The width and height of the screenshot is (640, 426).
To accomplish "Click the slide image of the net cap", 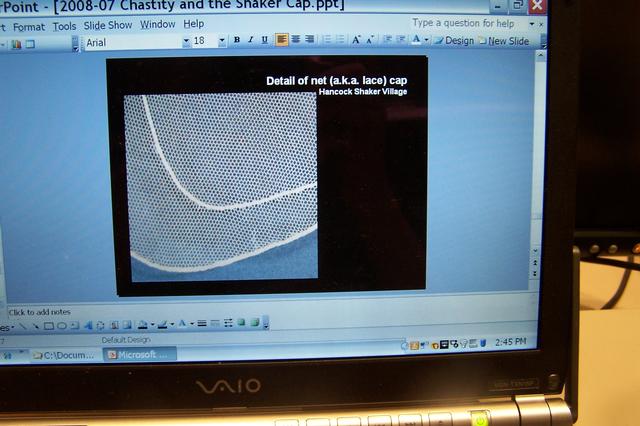I will click(x=221, y=187).
